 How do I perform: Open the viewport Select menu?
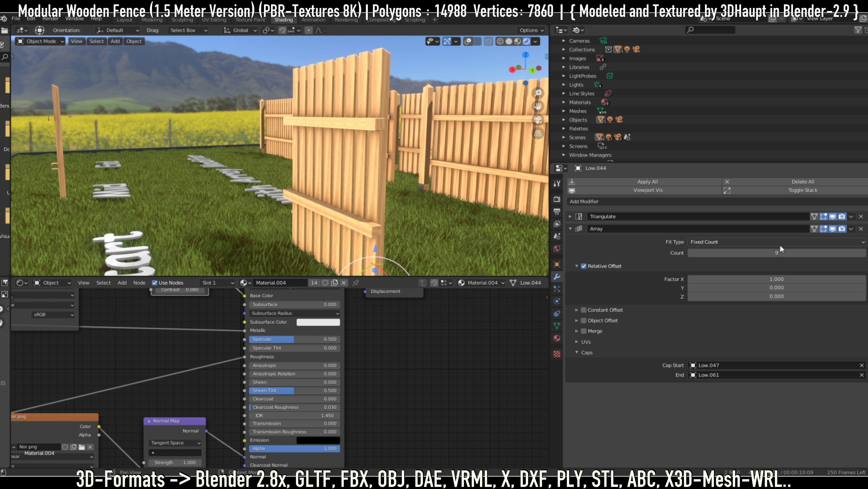click(x=96, y=41)
